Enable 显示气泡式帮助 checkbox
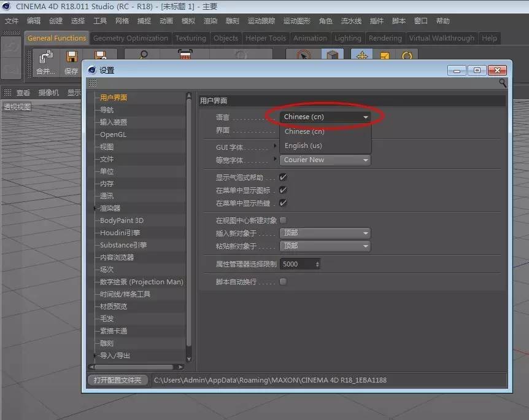529x420 pixels. 283,177
